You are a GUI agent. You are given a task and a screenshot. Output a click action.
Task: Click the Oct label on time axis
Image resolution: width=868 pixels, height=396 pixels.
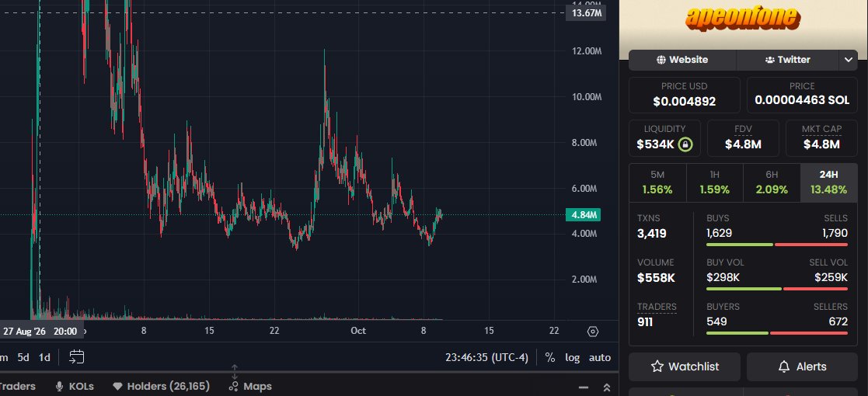[358, 332]
